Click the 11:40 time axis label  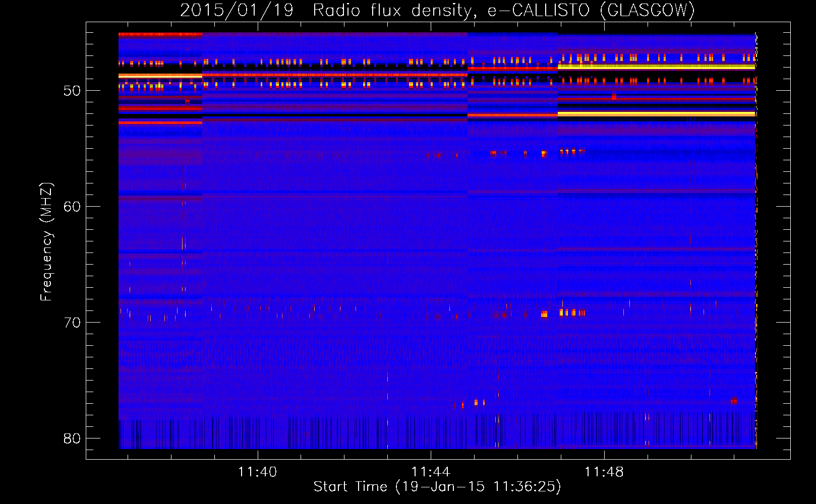[258, 472]
